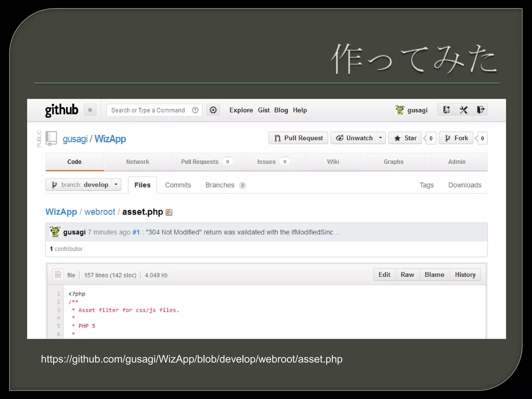
Task: Click the gusagi avatar in the header
Action: click(400, 110)
